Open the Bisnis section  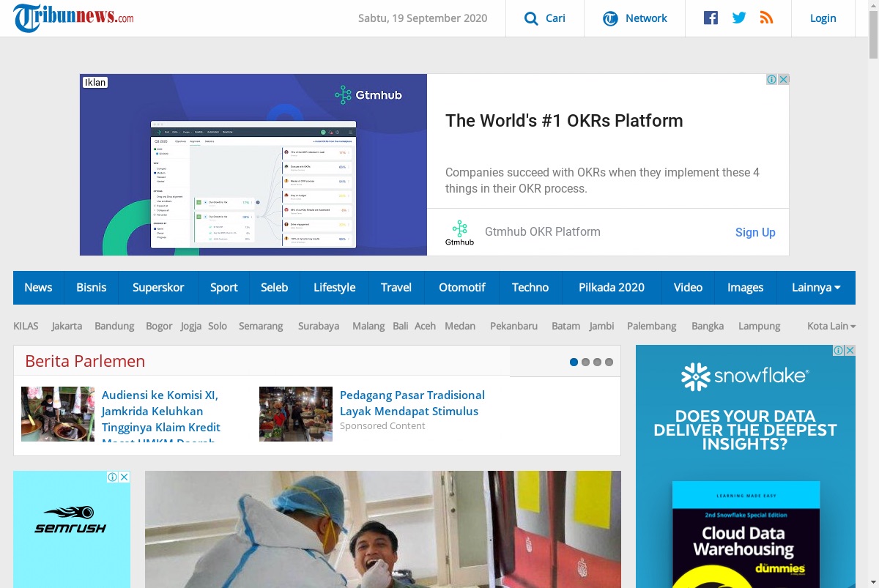92,288
